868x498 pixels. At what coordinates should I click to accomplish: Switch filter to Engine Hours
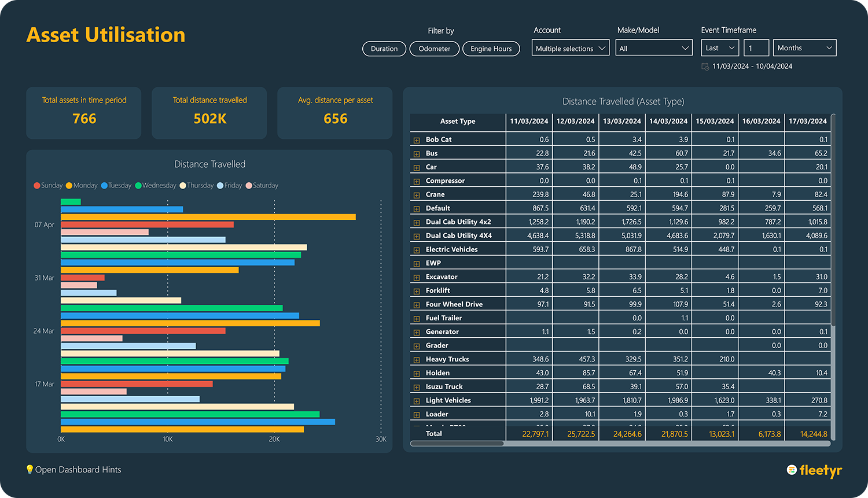(491, 49)
